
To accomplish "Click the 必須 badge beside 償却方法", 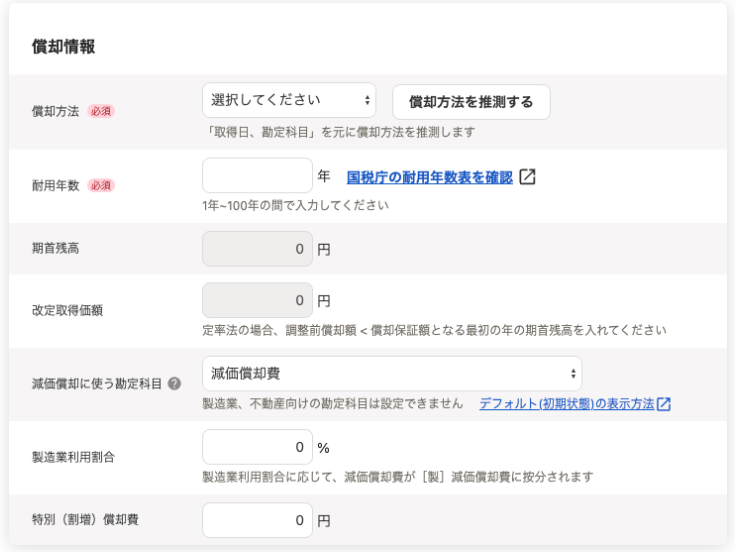I will pos(101,111).
